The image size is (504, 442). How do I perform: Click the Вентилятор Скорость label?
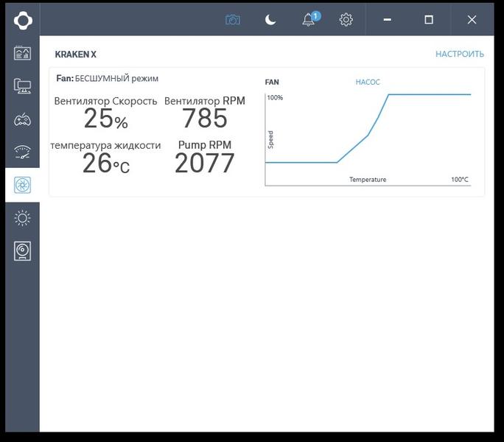106,101
